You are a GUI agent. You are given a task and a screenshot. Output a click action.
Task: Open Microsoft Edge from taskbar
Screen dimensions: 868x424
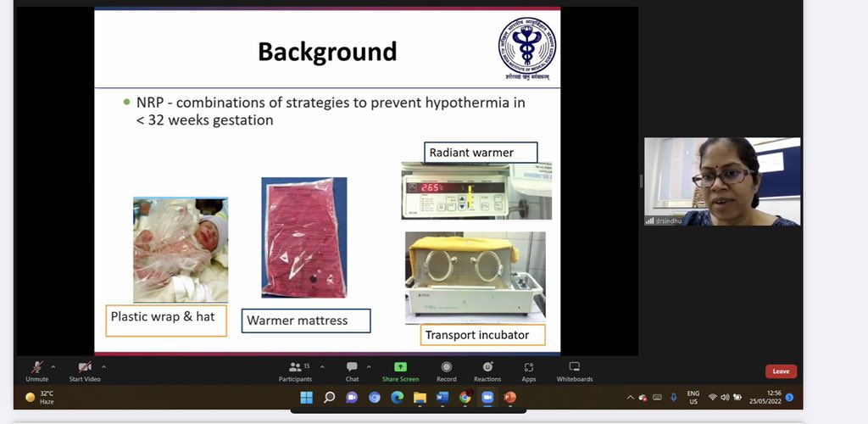click(x=397, y=397)
